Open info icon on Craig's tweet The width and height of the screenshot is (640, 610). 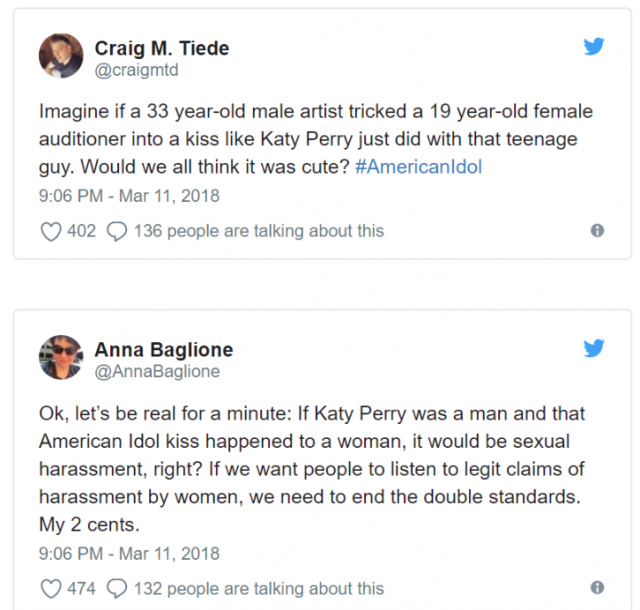coord(597,230)
